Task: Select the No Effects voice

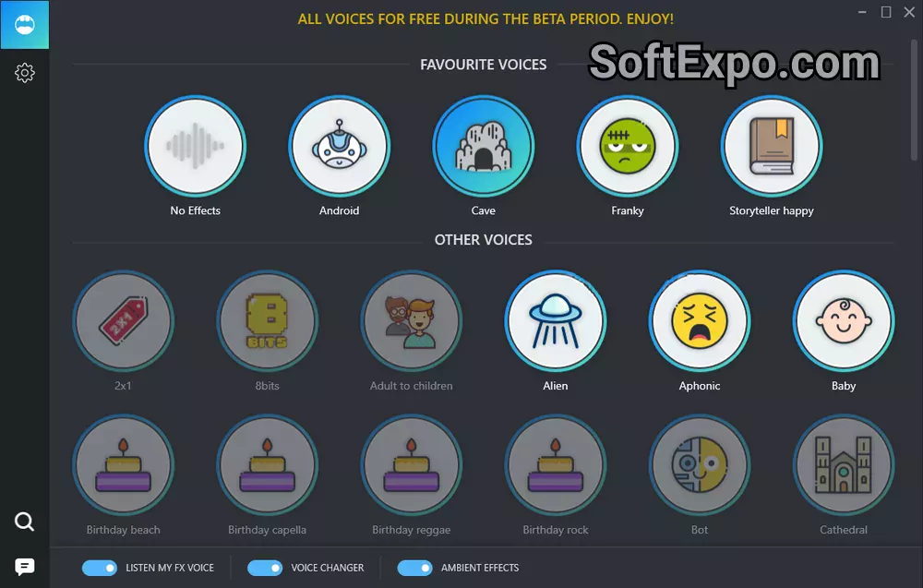Action: click(195, 146)
